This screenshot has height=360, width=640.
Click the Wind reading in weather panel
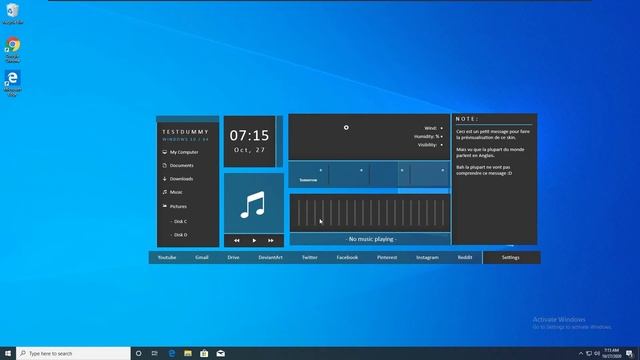(x=433, y=128)
